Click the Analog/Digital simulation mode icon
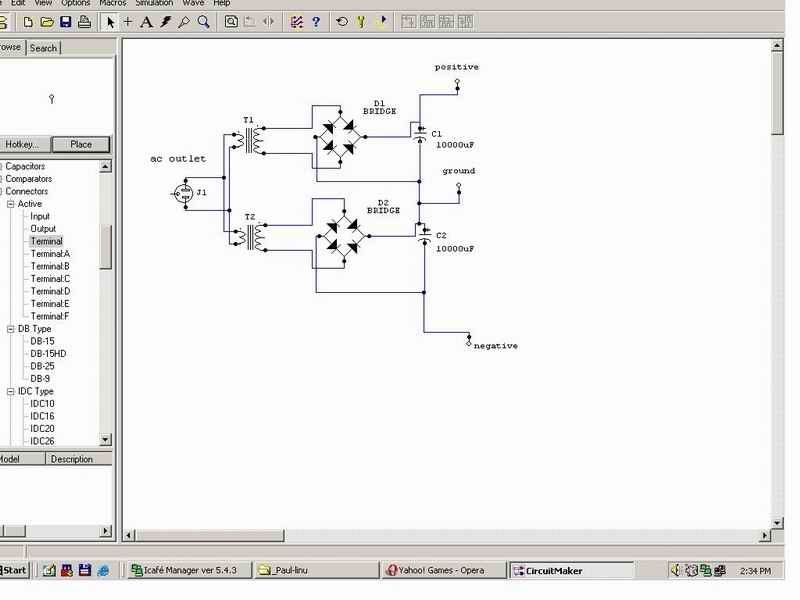 [x=296, y=22]
